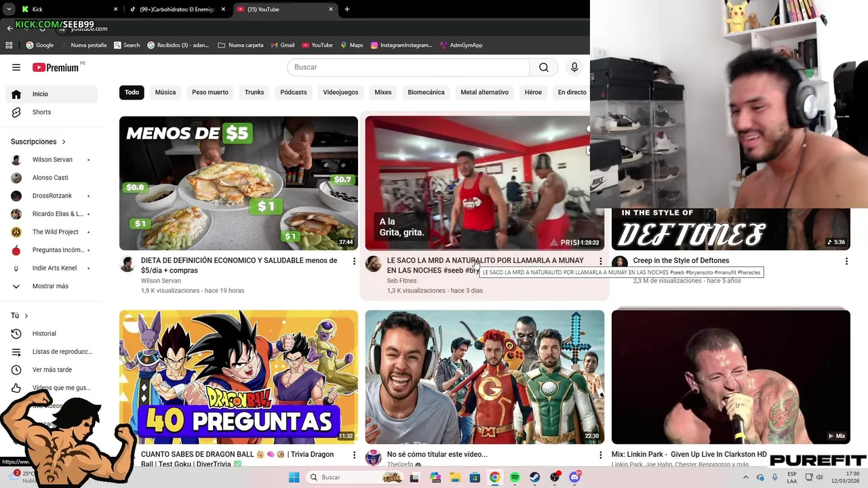
Task: Open Historial from the sidebar
Action: click(52, 333)
